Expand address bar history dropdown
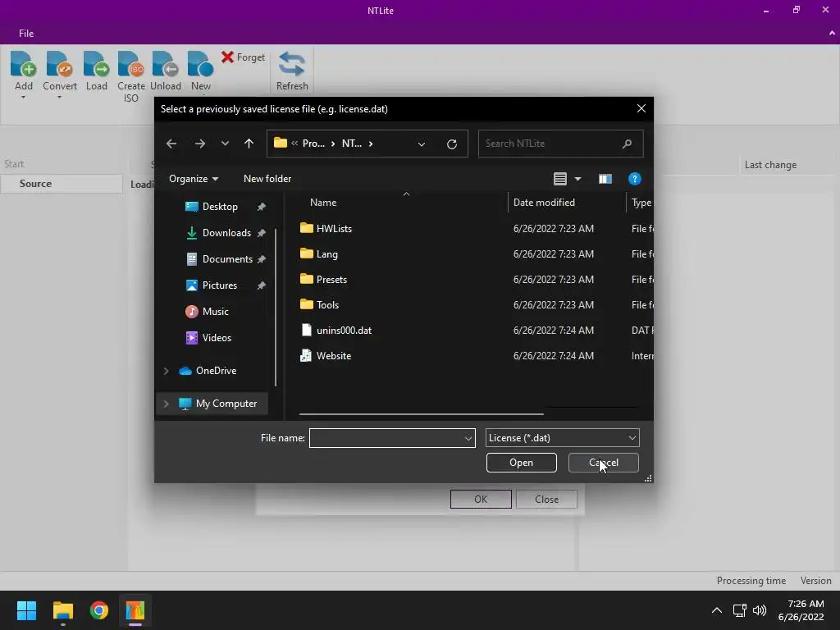This screenshot has width=840, height=630. click(422, 144)
